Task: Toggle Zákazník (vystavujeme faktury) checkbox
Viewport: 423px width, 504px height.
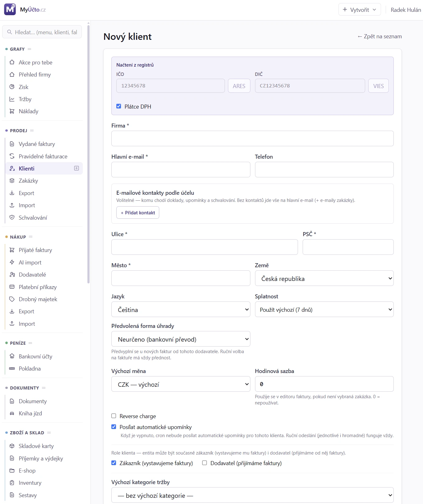Action: (114, 463)
